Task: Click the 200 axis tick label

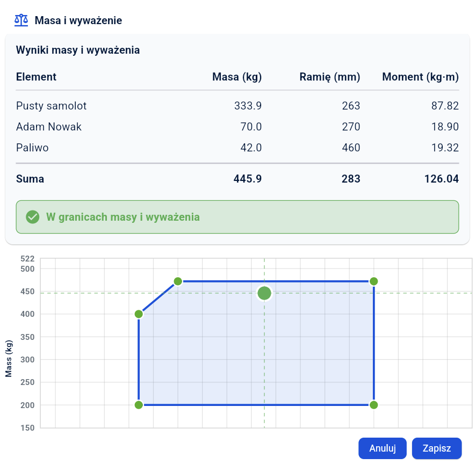Action: tap(27, 405)
